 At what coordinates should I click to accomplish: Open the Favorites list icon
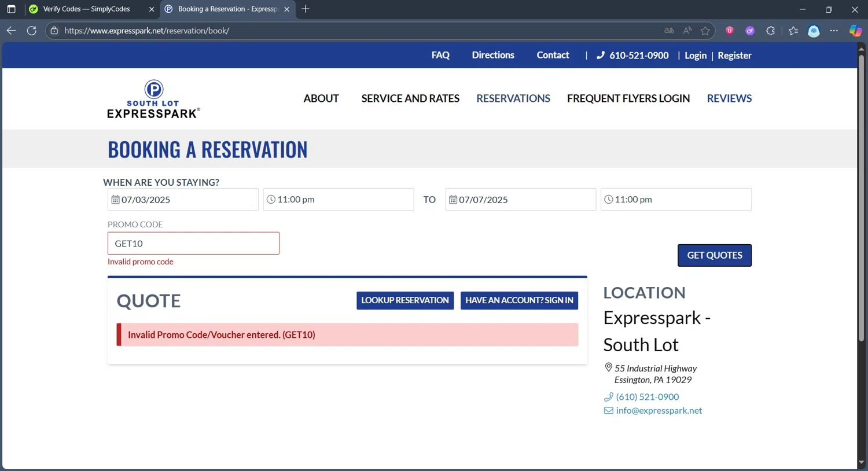[x=793, y=31]
